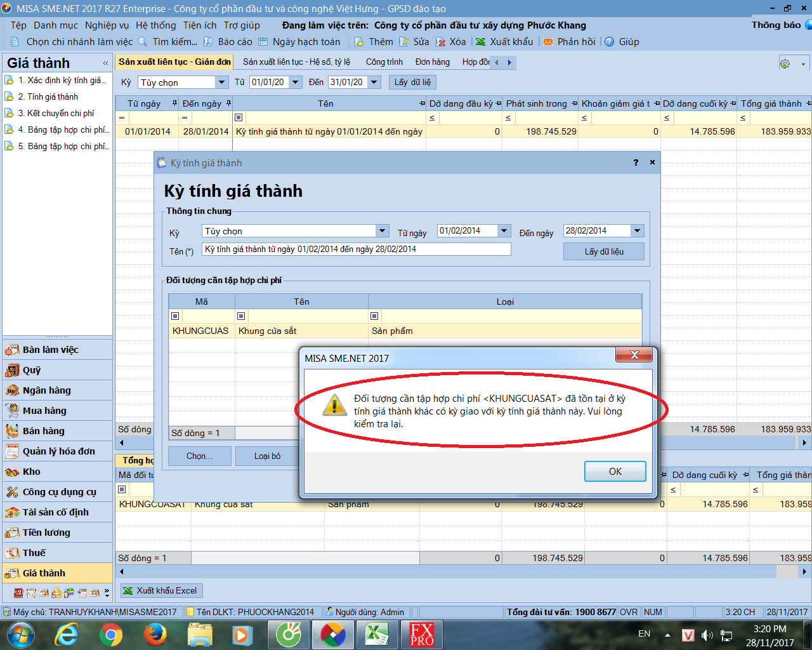The width and height of the screenshot is (812, 650).
Task: Open the Quản lý hóa đơn module
Action: click(x=57, y=451)
